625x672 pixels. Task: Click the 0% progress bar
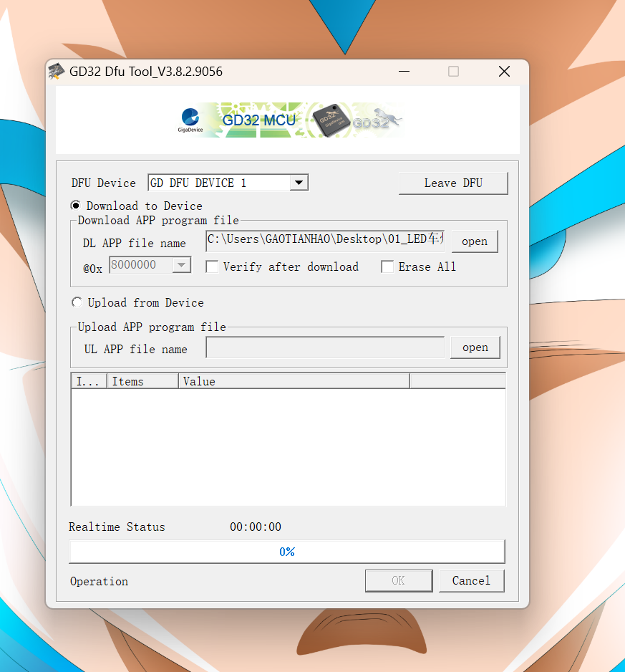click(287, 552)
